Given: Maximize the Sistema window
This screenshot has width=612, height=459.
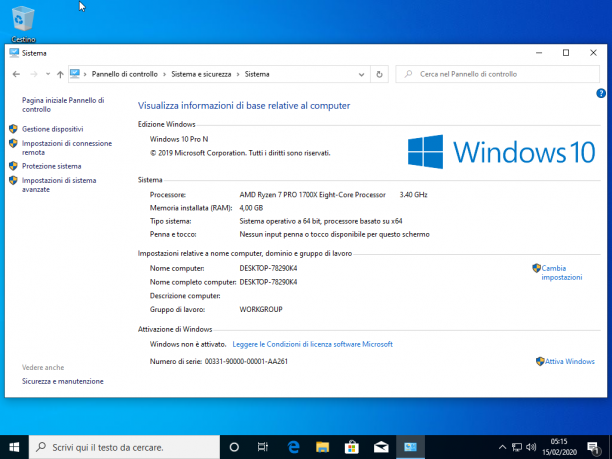Looking at the screenshot, I should (566, 53).
